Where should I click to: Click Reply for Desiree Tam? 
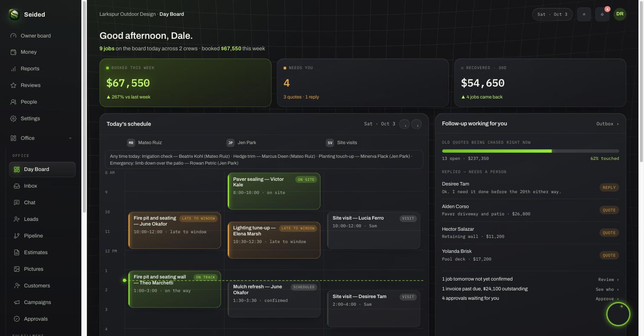point(609,188)
